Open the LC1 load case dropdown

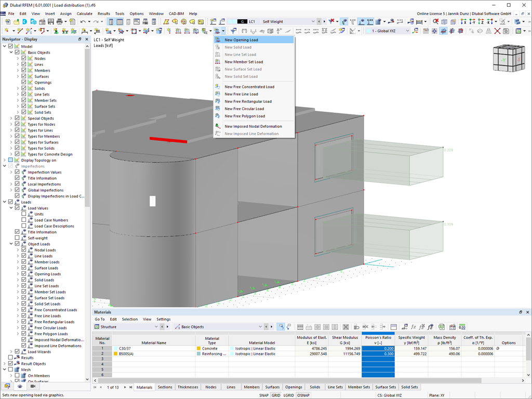pos(313,22)
